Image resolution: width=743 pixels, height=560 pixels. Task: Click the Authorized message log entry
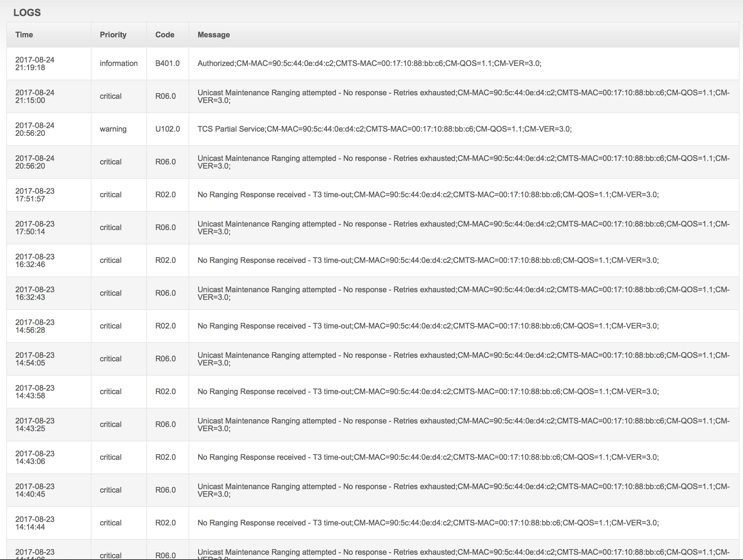(x=369, y=63)
